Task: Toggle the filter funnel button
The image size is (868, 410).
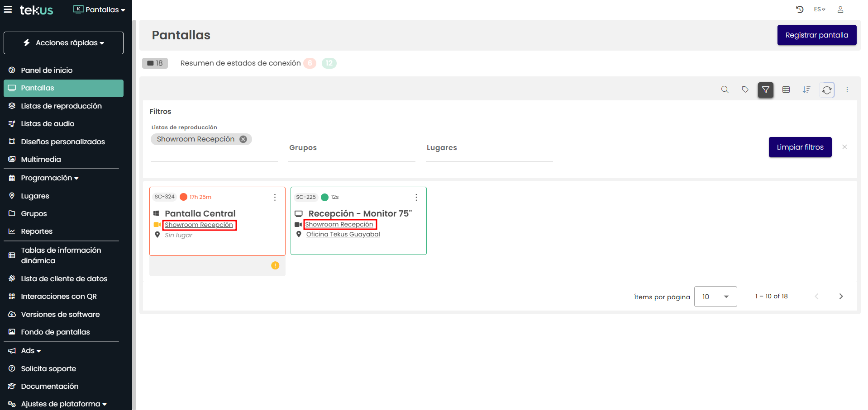Action: point(765,90)
